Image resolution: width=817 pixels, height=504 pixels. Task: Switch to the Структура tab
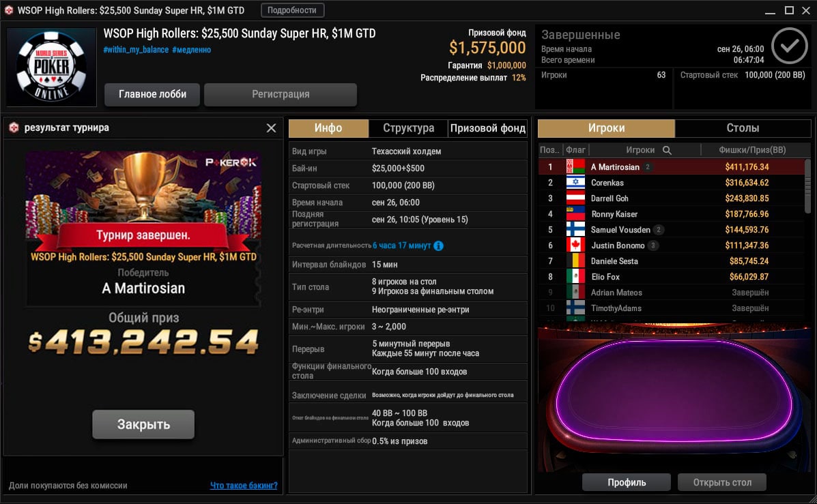408,128
